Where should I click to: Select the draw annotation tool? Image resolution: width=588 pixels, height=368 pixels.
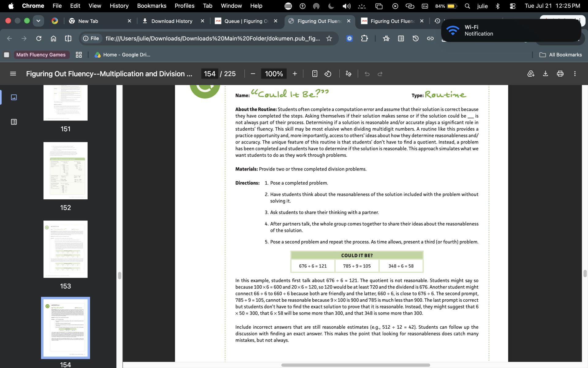point(349,74)
